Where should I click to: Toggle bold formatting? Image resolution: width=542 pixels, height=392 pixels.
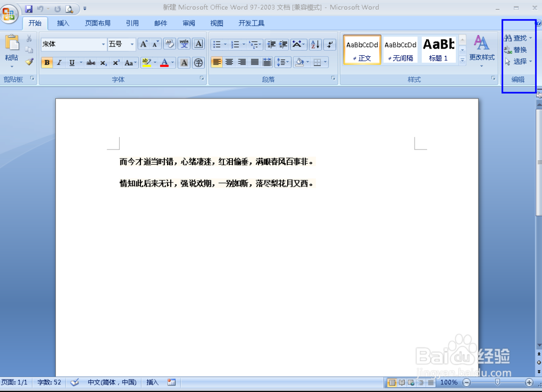(47, 63)
